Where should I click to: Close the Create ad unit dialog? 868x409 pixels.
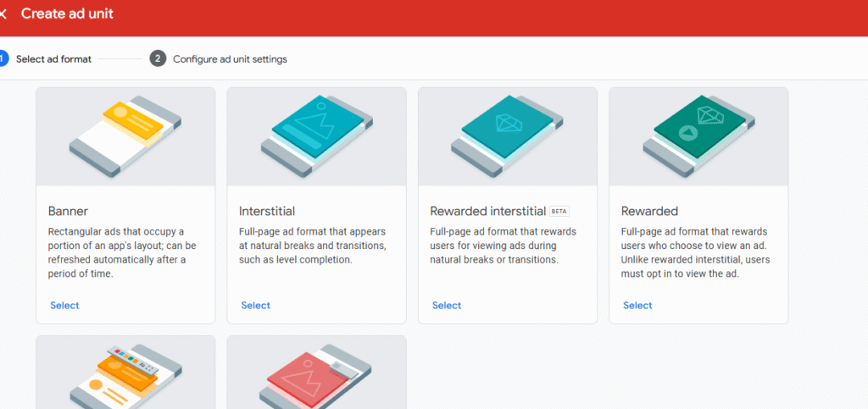pos(3,14)
